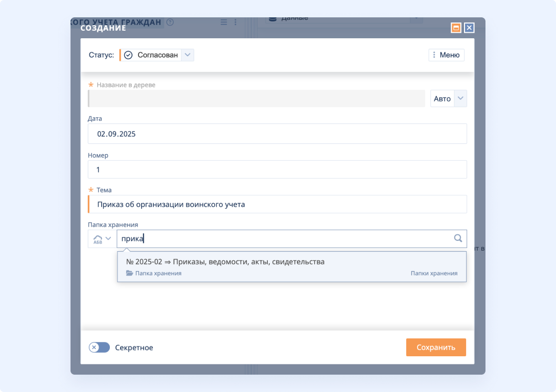Click the checkmark icon beside Согласован status
The height and width of the screenshot is (392, 556).
click(129, 55)
